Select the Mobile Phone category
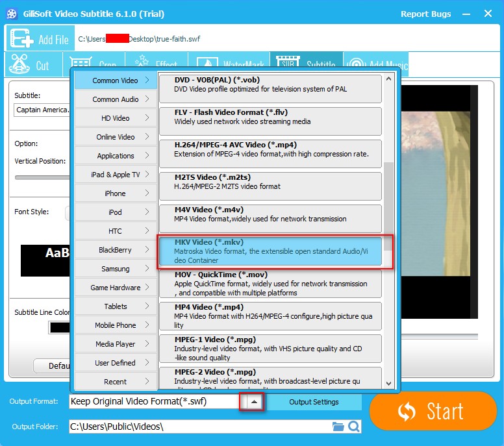 pos(116,325)
